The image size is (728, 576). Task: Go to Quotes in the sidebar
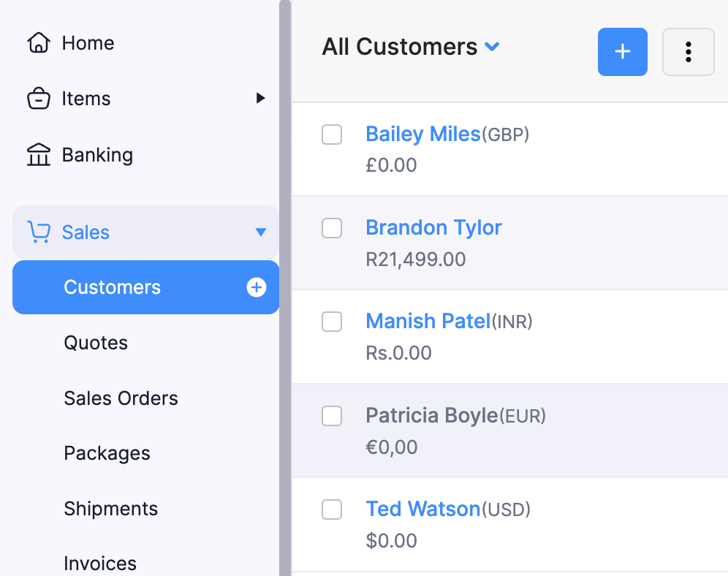pos(96,342)
